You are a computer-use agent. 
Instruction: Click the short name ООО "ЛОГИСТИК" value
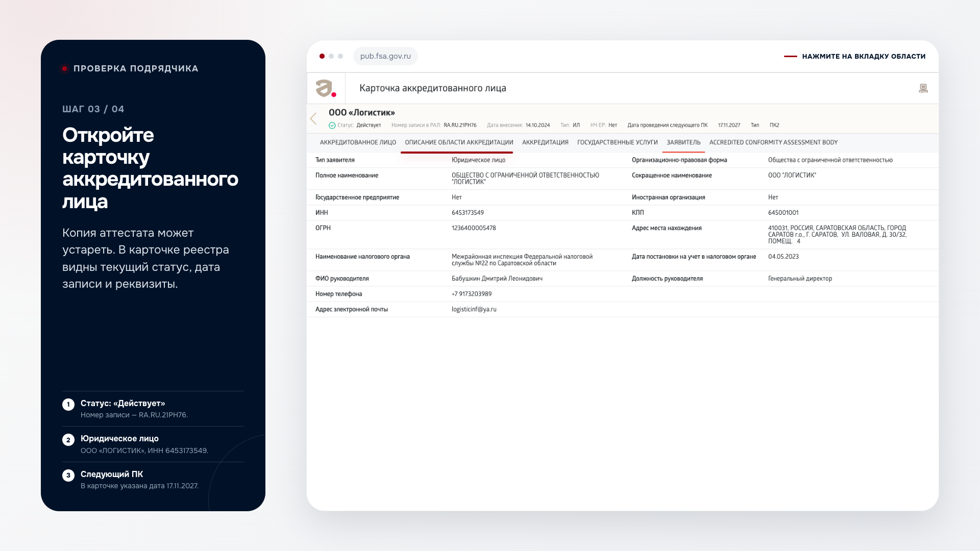point(792,176)
